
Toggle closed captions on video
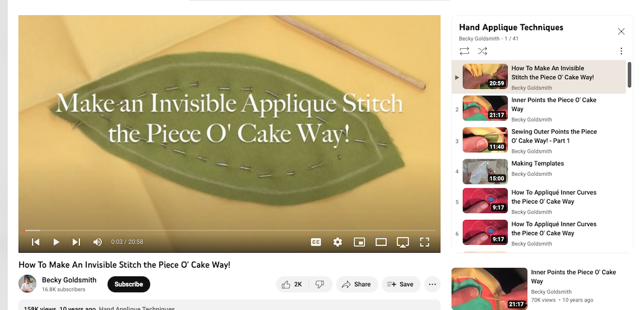click(316, 242)
